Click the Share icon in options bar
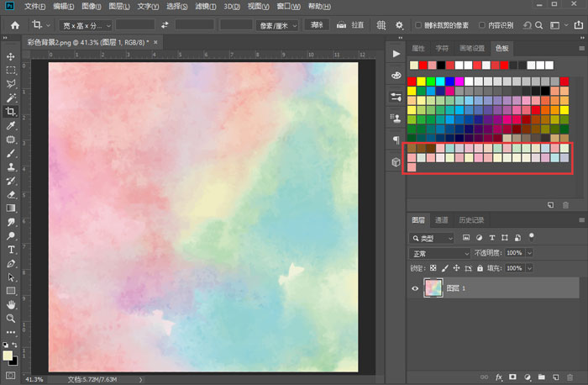The height and width of the screenshot is (385, 588). (x=579, y=25)
